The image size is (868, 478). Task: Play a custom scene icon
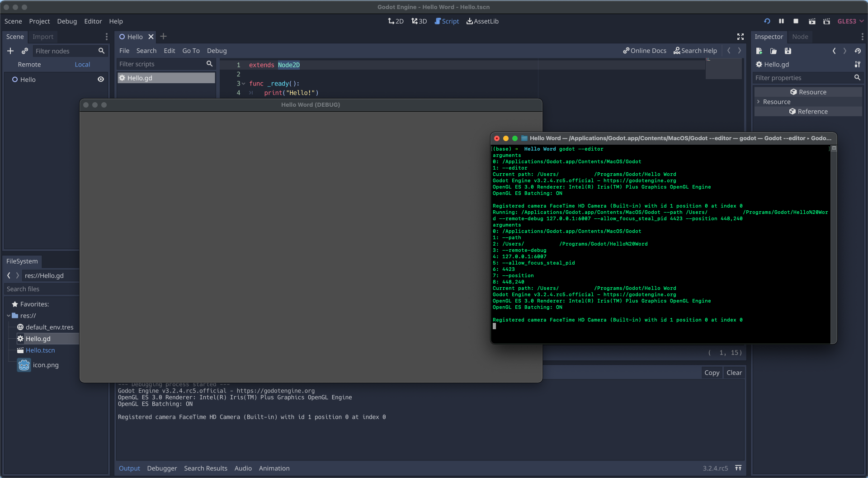826,21
